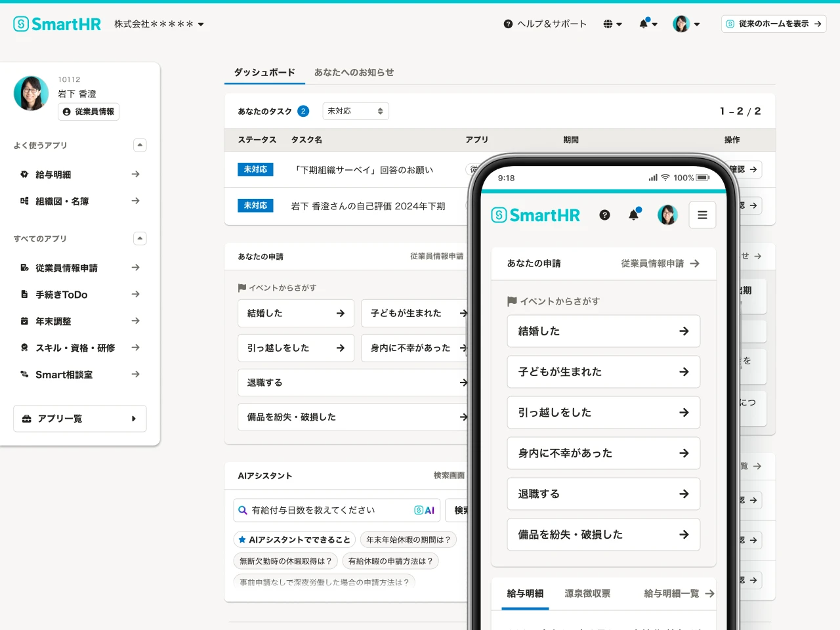The width and height of the screenshot is (840, 630).
Task: Click the SmartHR logo on phone screen
Action: coord(535,215)
